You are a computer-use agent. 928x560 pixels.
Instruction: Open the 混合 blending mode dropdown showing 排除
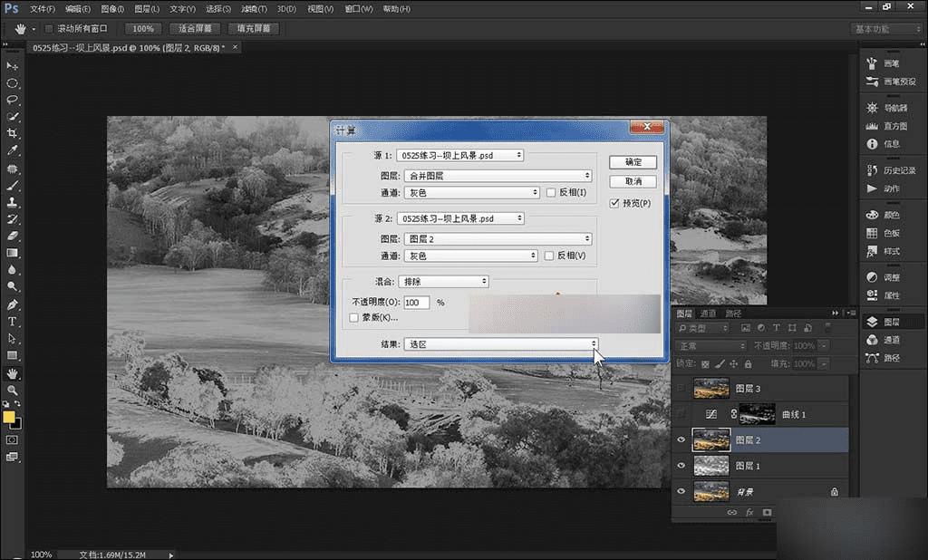coord(444,282)
